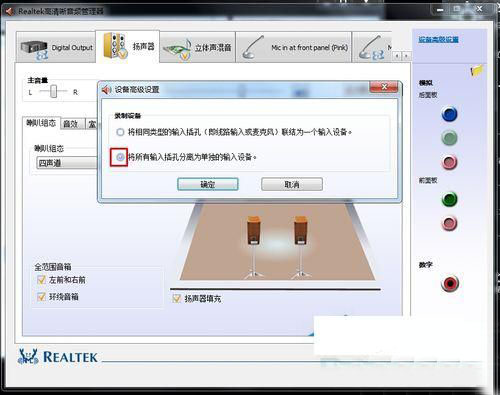This screenshot has width=500, height=395.
Task: Cancel the dialog with the 取消 button
Action: 292,184
